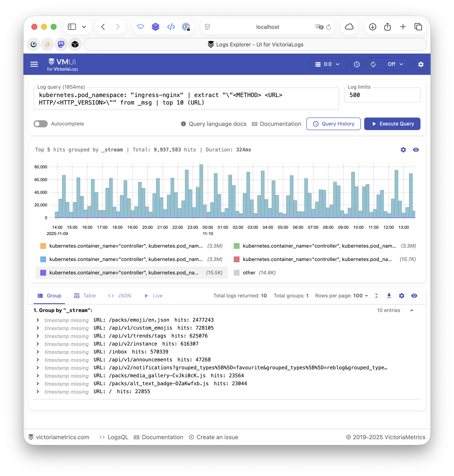This screenshot has width=454, height=476.
Task: Open the VMUI hamburger menu
Action: pos(34,64)
